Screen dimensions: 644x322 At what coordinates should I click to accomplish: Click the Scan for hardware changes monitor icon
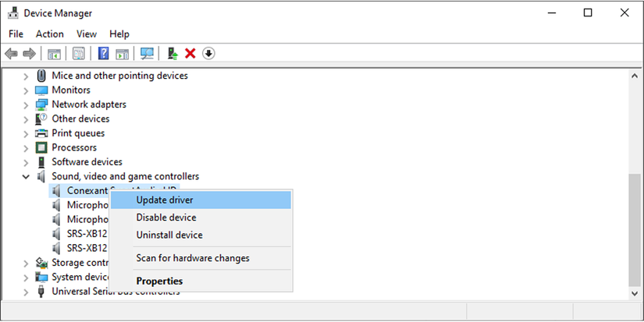pos(147,53)
